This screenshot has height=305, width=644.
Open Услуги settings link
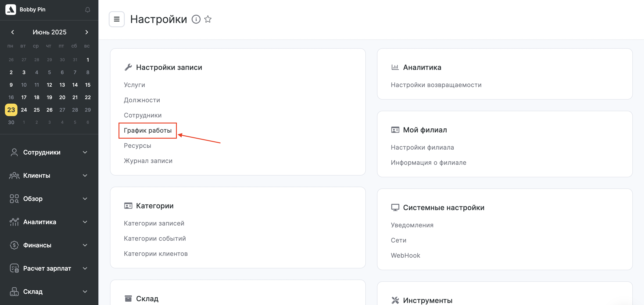pos(134,85)
